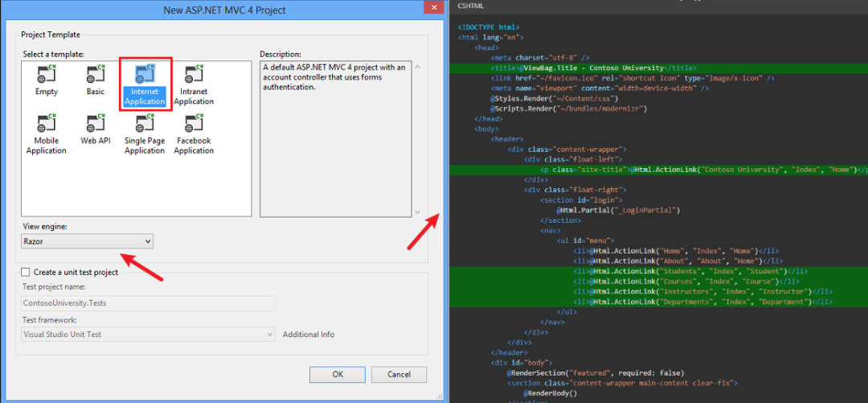
Task: Click the Cancel button
Action: coord(399,374)
